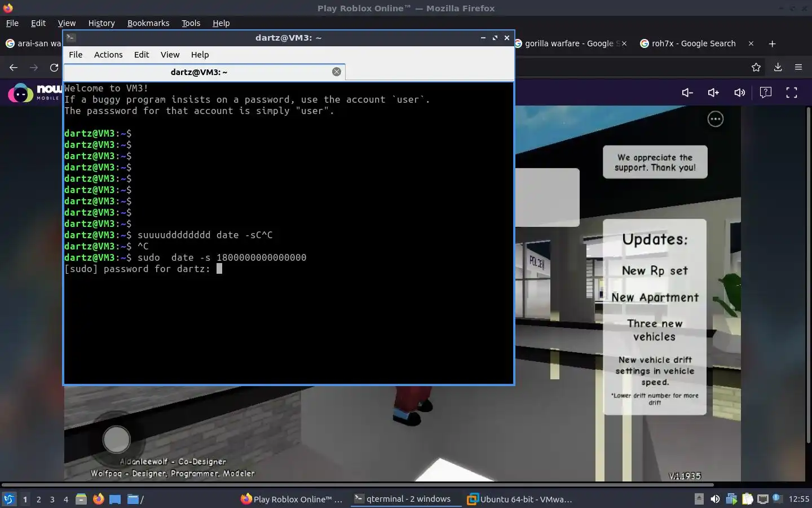Open Firefox Bookmarks menu
Image resolution: width=812 pixels, height=508 pixels.
click(x=148, y=23)
